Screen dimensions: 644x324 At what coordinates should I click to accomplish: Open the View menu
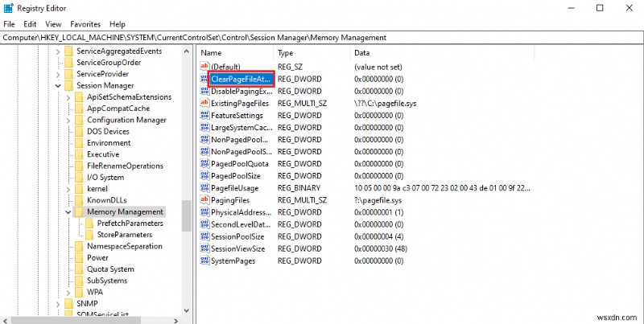(x=53, y=24)
